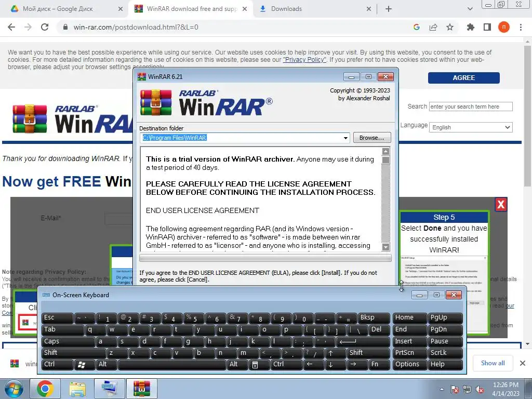
Task: Open the Chrome profile avatar
Action: (x=504, y=27)
